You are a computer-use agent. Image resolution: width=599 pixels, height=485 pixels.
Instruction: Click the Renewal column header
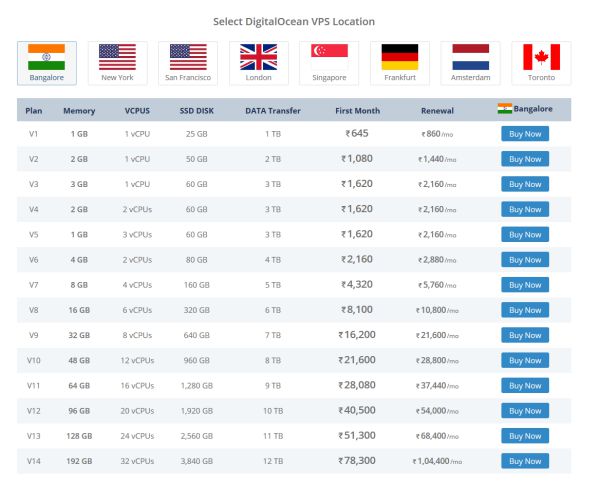pyautogui.click(x=437, y=111)
